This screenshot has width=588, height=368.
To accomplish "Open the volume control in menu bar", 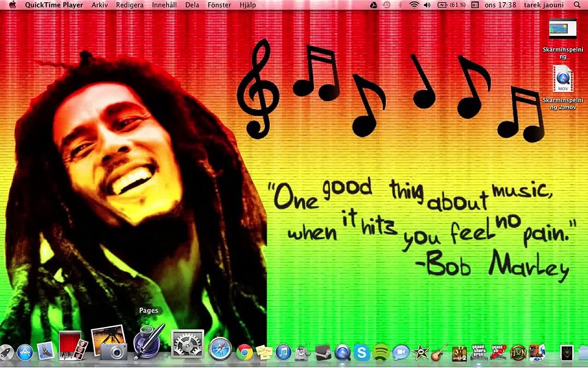I will (427, 5).
